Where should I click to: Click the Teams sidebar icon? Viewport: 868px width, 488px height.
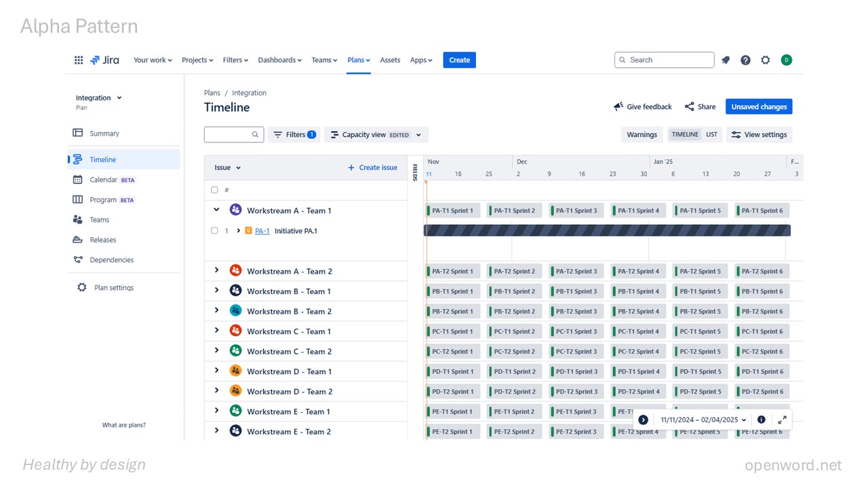[x=77, y=220]
